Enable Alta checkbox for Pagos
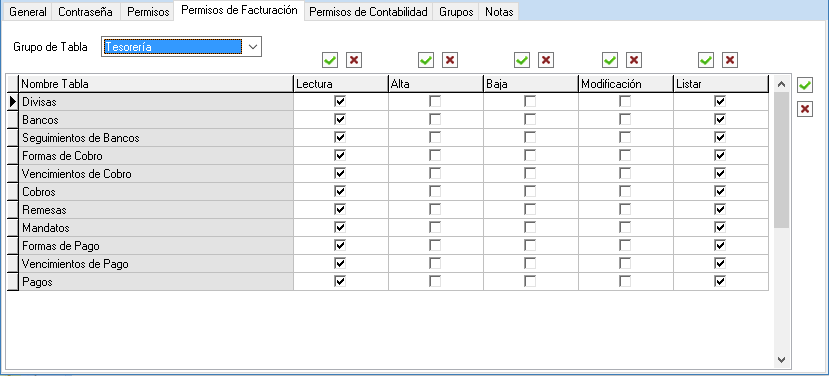 click(x=435, y=281)
